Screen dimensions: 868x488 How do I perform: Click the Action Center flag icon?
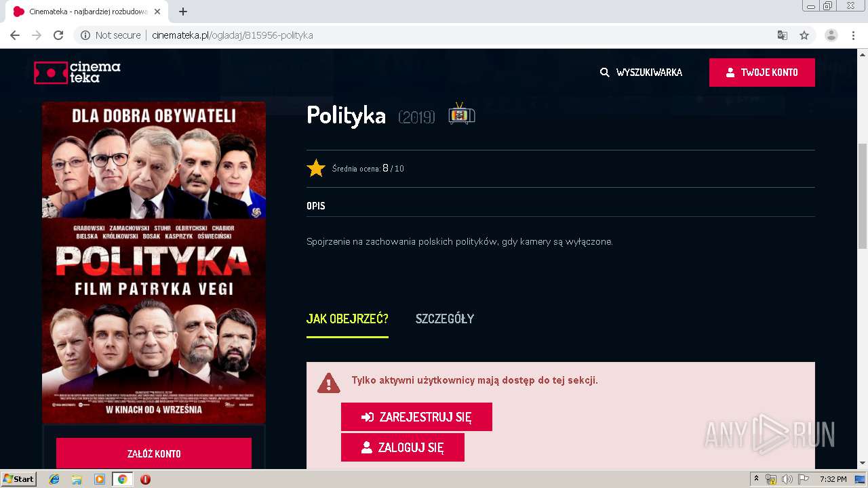click(x=802, y=479)
